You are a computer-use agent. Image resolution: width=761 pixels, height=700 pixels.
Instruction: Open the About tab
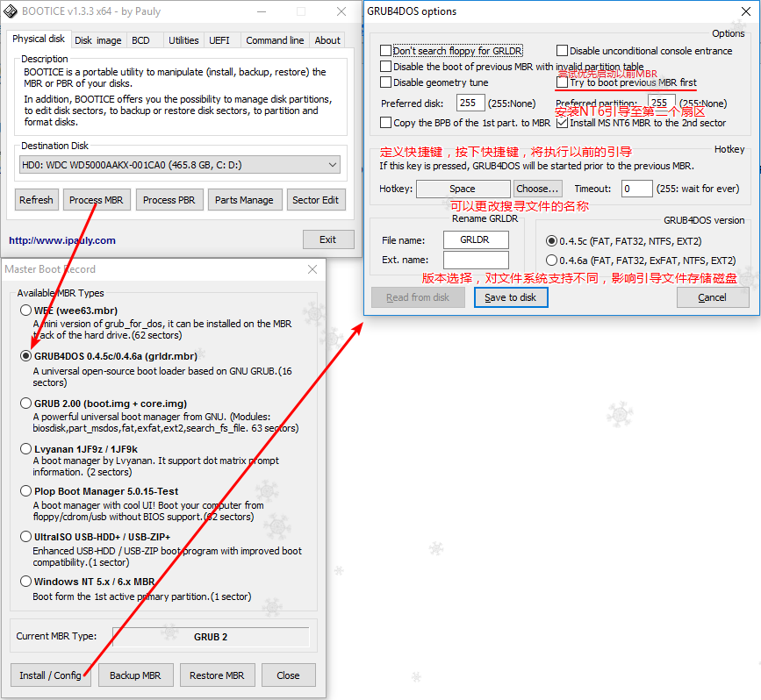[x=327, y=40]
